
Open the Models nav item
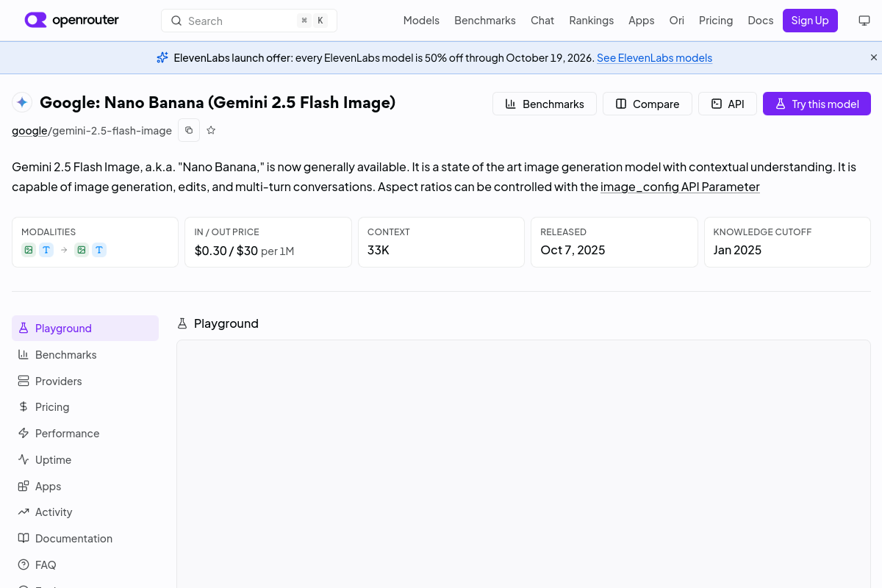(x=421, y=21)
